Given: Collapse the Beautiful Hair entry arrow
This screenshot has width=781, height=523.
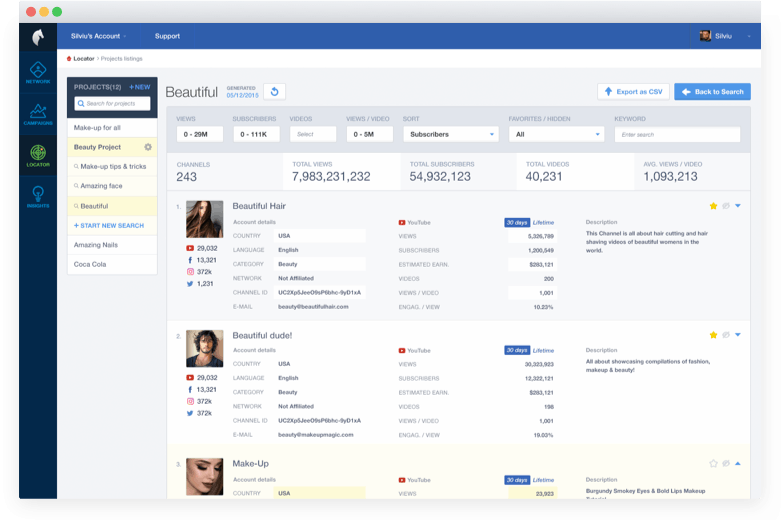Looking at the screenshot, I should (x=738, y=206).
